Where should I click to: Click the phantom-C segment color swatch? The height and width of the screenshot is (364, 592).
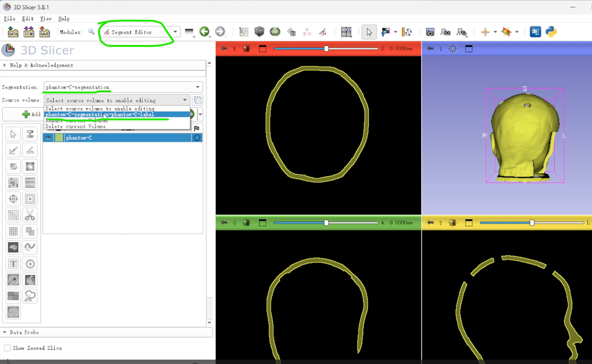[59, 138]
